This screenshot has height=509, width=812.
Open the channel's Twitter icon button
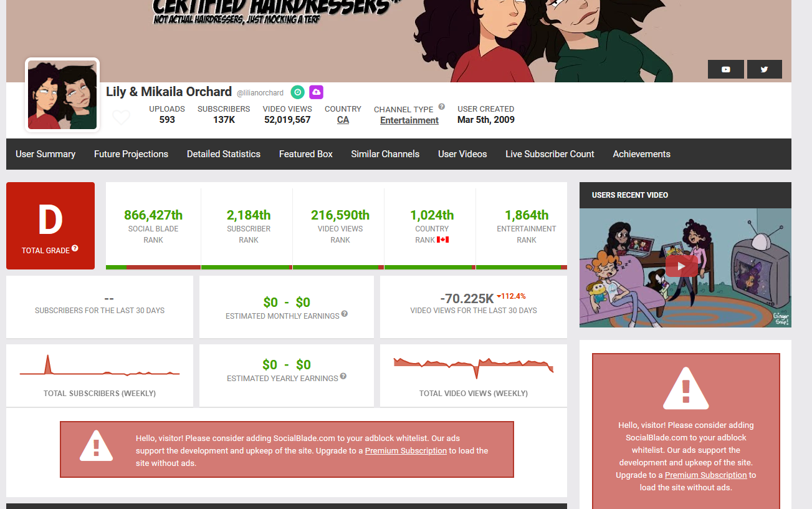tap(764, 69)
